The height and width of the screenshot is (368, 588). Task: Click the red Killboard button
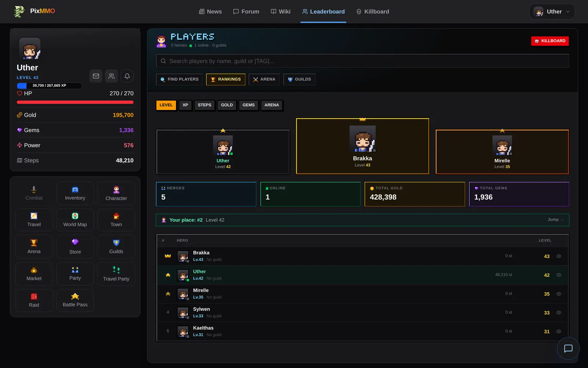pos(550,41)
